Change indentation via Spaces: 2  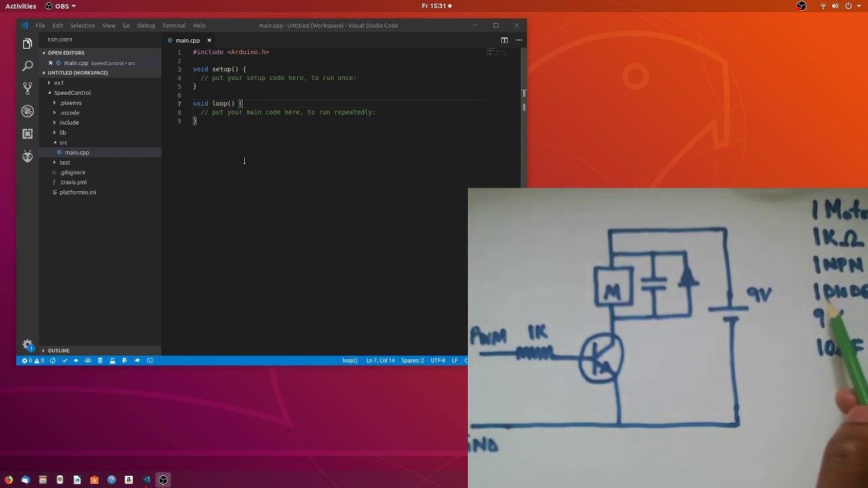pyautogui.click(x=412, y=361)
